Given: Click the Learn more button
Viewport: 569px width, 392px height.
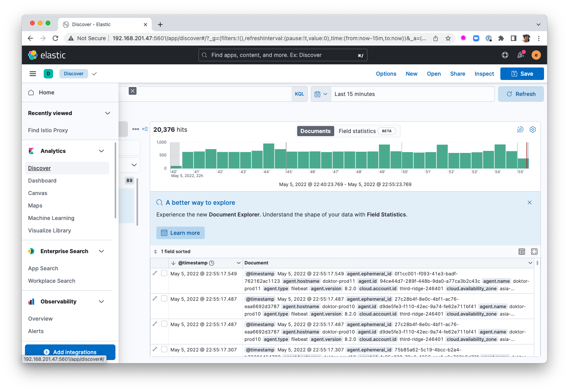Looking at the screenshot, I should (181, 233).
